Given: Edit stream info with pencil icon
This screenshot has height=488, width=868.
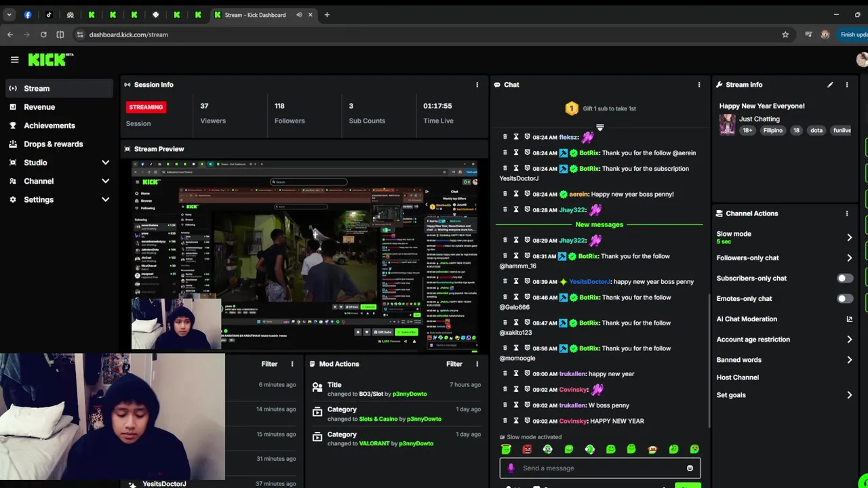Looking at the screenshot, I should pos(830,85).
